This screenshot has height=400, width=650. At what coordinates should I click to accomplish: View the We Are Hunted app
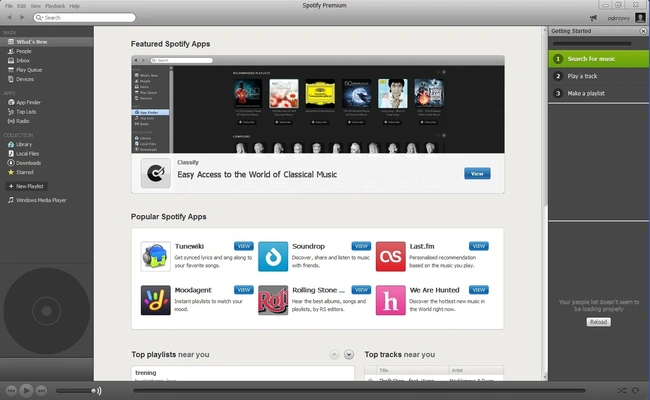pos(479,290)
